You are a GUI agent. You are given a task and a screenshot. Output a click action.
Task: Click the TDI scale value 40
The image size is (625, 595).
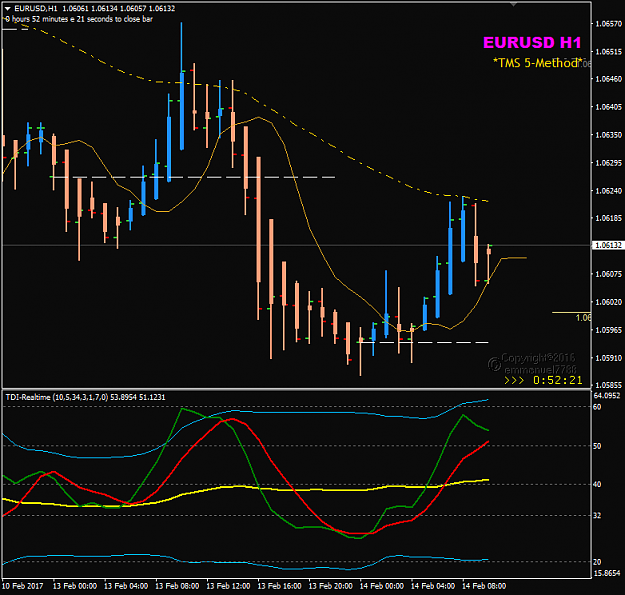597,484
